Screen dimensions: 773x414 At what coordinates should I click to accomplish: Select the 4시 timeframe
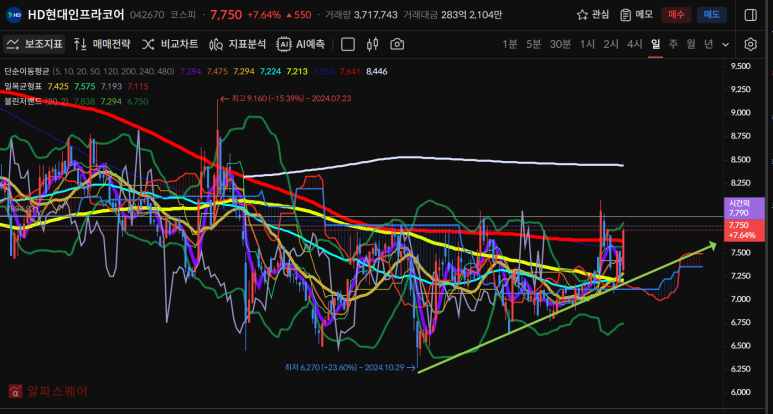[x=634, y=44]
